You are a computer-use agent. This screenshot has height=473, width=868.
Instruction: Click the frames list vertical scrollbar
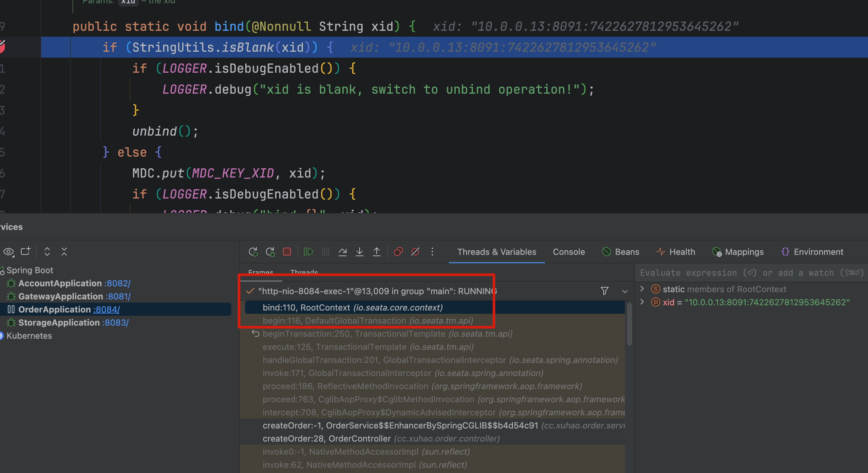tap(629, 324)
